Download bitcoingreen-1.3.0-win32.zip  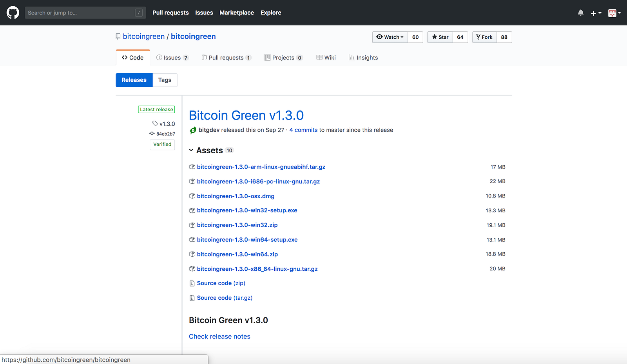click(x=237, y=225)
